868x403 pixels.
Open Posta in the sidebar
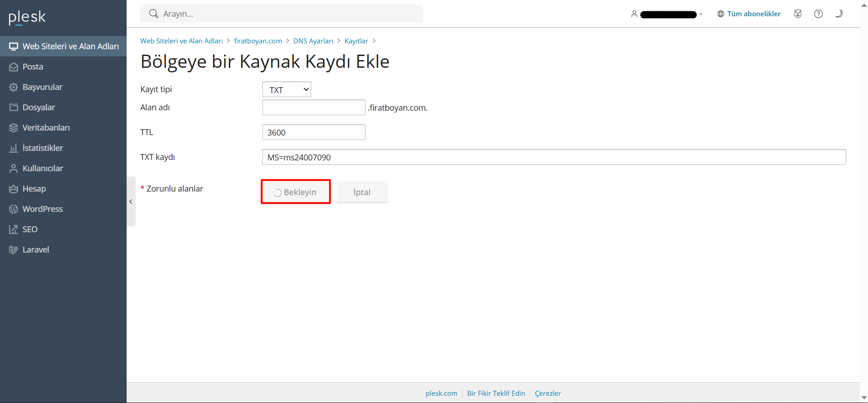(x=63, y=66)
